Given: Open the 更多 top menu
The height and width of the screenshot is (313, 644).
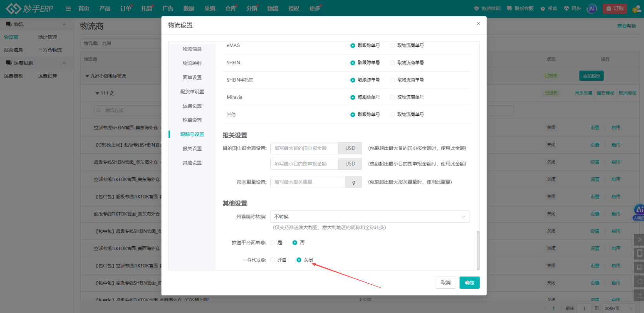Looking at the screenshot, I should coord(315,8).
